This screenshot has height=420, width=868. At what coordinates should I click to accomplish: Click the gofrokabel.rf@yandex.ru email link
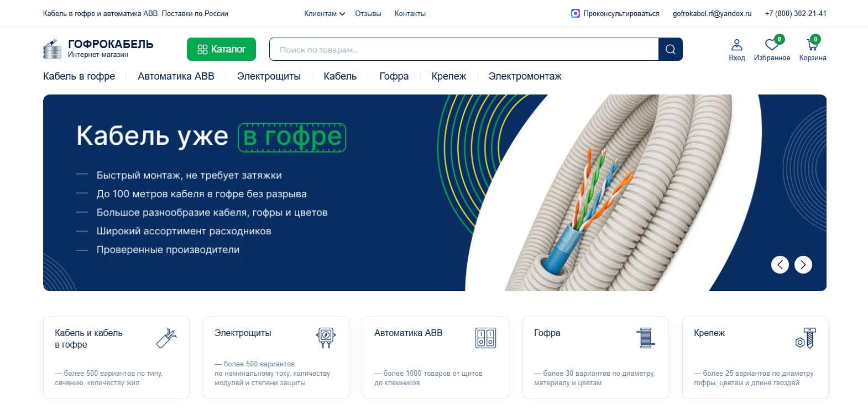point(712,13)
